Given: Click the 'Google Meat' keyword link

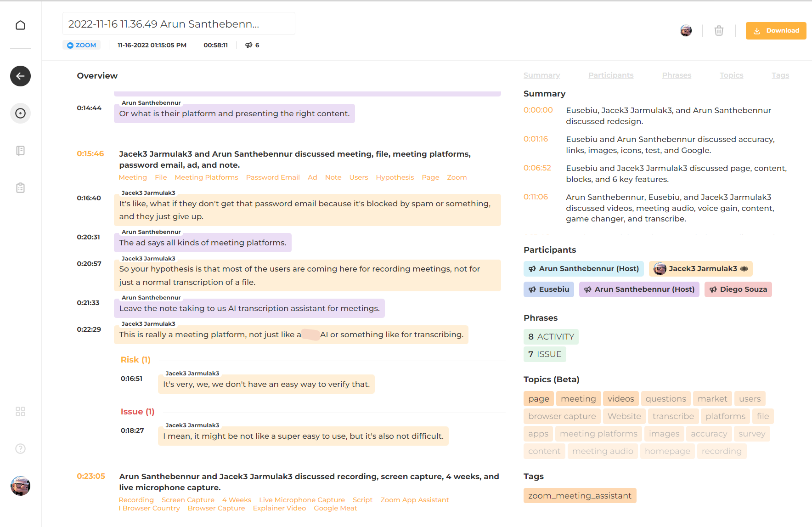Looking at the screenshot, I should (x=335, y=508).
